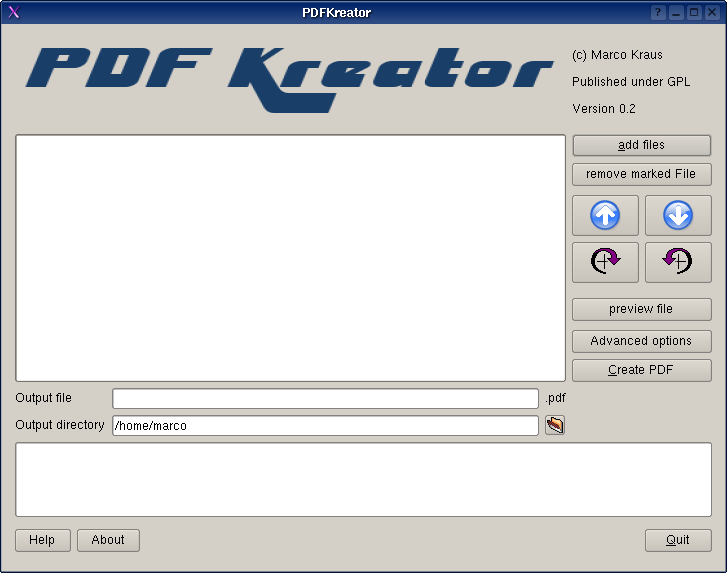This screenshot has height=573, width=727.
Task: Open the preview file button
Action: coord(642,309)
